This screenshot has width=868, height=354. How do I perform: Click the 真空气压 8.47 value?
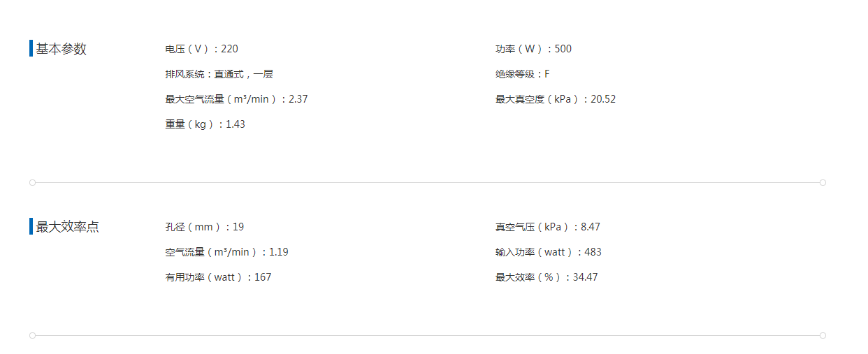click(x=548, y=227)
